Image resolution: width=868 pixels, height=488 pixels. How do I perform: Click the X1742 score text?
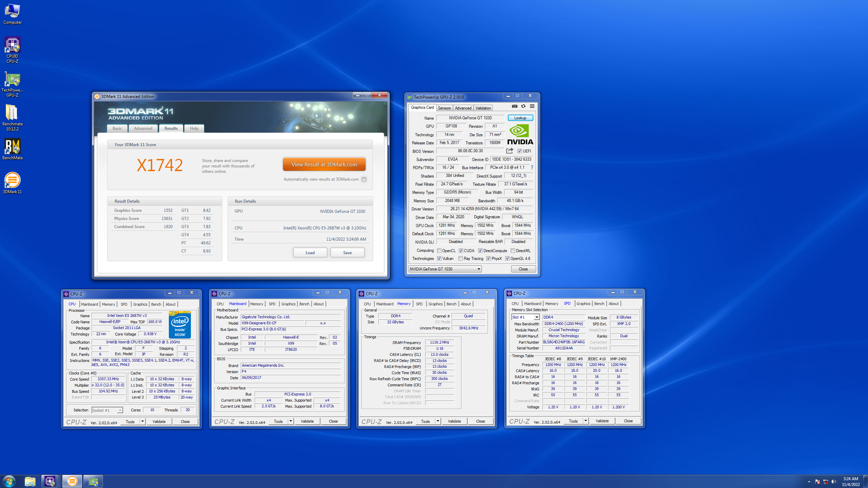(x=160, y=165)
